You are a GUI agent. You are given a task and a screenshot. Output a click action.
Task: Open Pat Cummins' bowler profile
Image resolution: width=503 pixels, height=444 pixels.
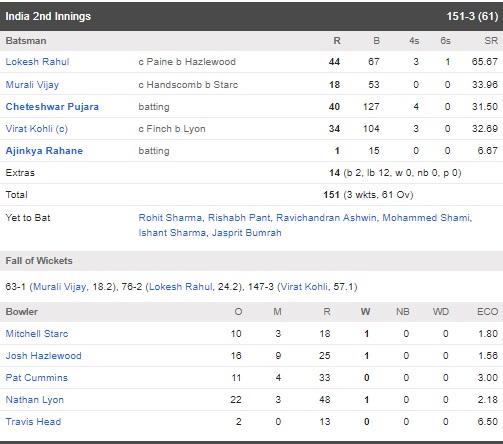[x=37, y=378]
